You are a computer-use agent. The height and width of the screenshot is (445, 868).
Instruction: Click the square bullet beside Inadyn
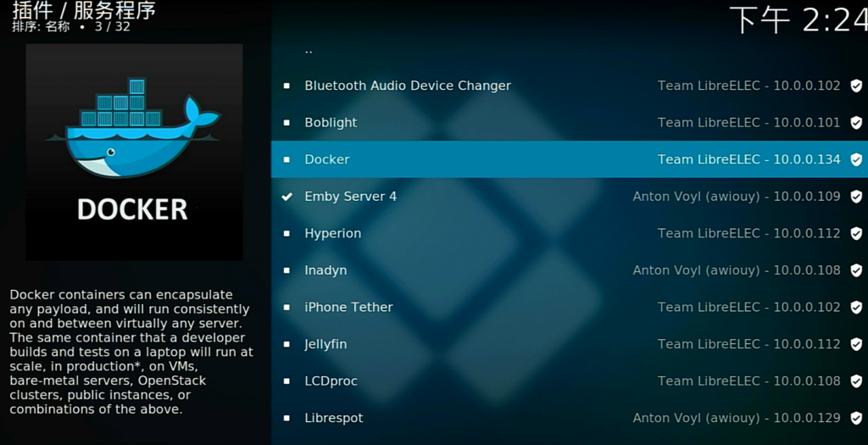(287, 270)
